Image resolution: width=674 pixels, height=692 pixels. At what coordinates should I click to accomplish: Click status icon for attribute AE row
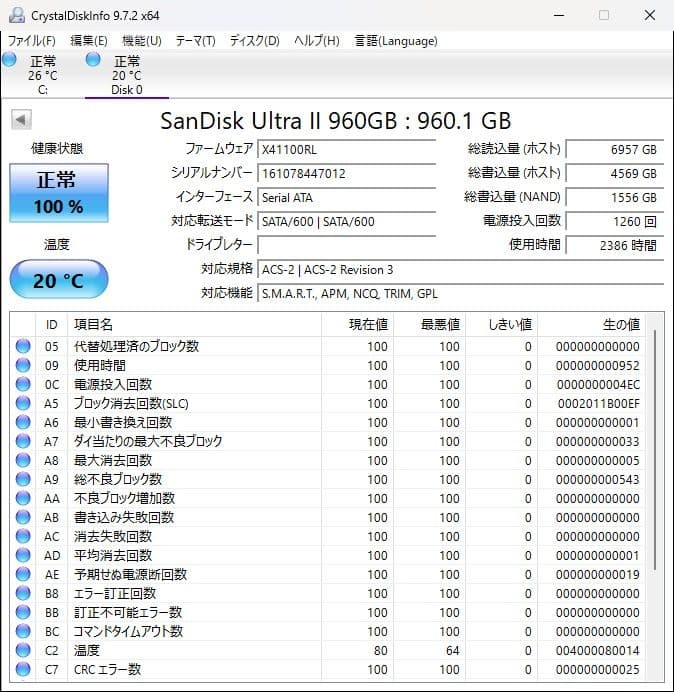pos(23,574)
